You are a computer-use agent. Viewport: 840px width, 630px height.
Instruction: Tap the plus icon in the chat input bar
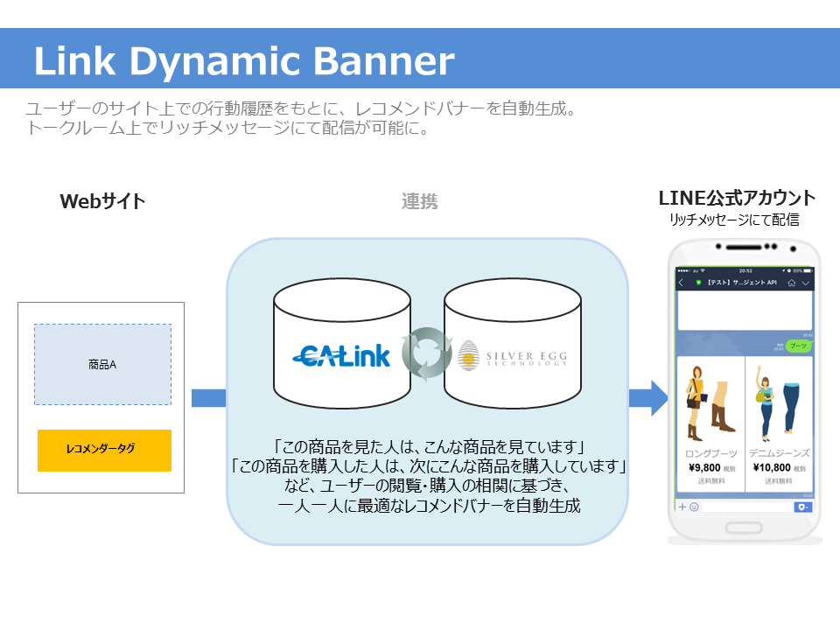682,507
